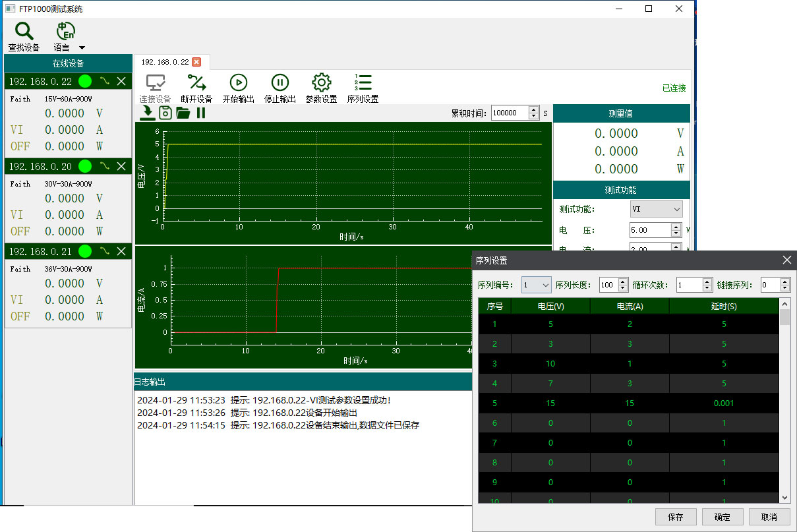This screenshot has width=797, height=532.
Task: Select row 3 voltage cell 10
Action: click(x=550, y=363)
